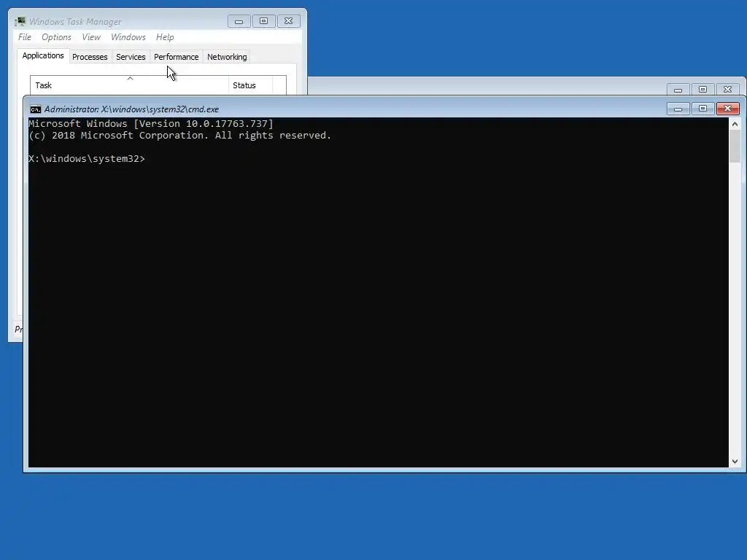
Task: Switch to the Performance tab
Action: (x=177, y=57)
